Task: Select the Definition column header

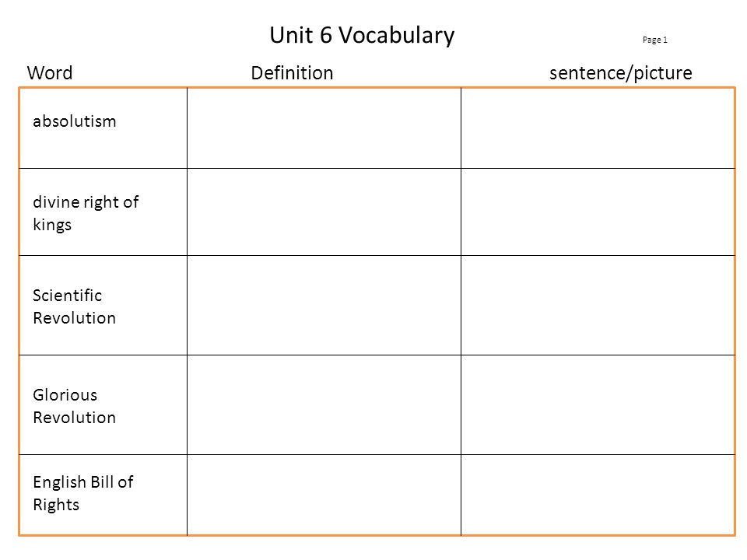Action: 292,73
